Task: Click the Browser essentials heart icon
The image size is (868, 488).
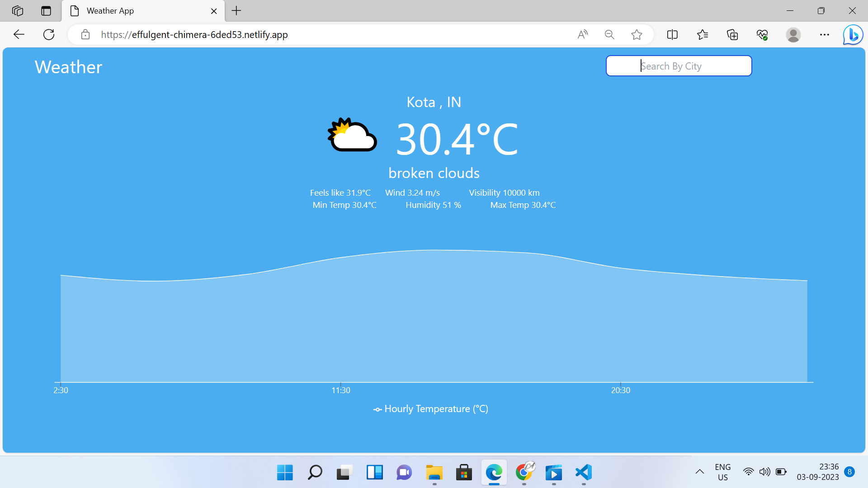Action: coord(762,34)
